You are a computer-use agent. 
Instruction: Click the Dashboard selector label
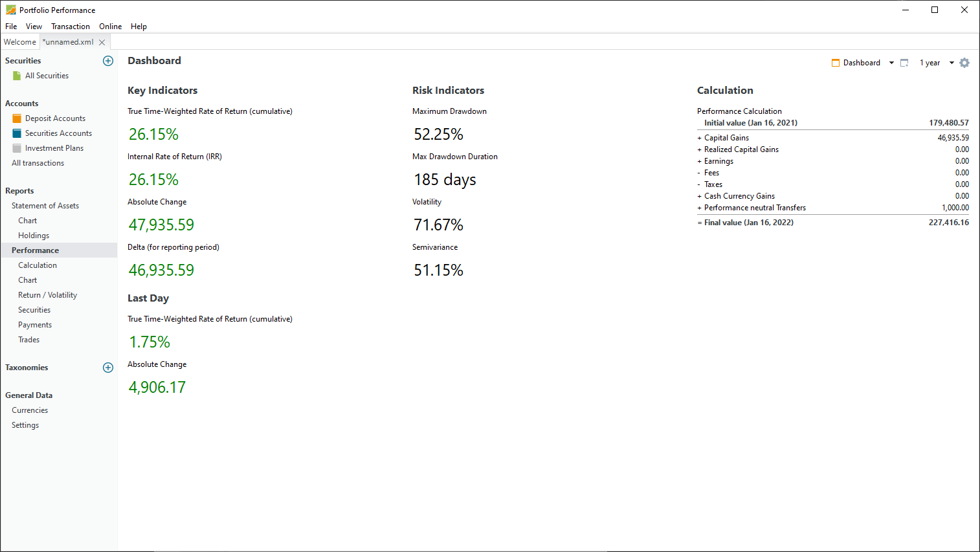[862, 63]
